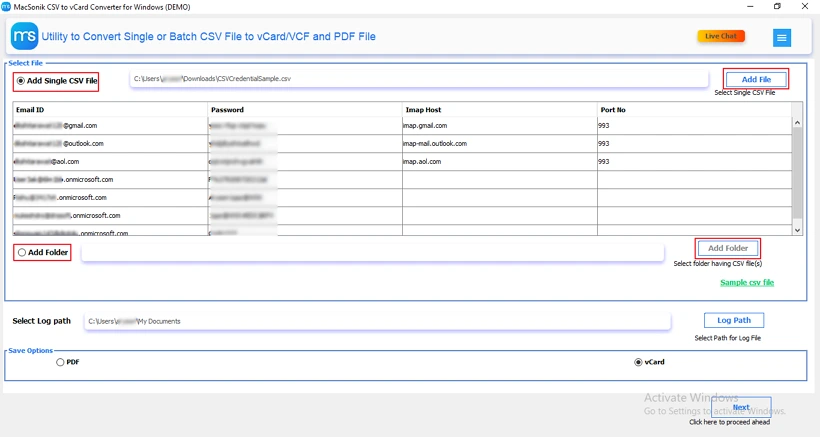Select port 993 in outlook row

pyautogui.click(x=694, y=144)
